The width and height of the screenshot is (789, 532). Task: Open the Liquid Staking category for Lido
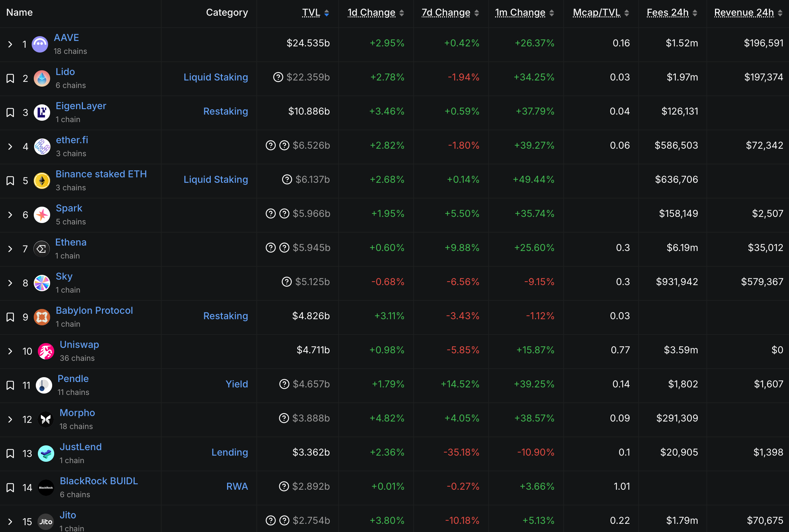pos(215,77)
